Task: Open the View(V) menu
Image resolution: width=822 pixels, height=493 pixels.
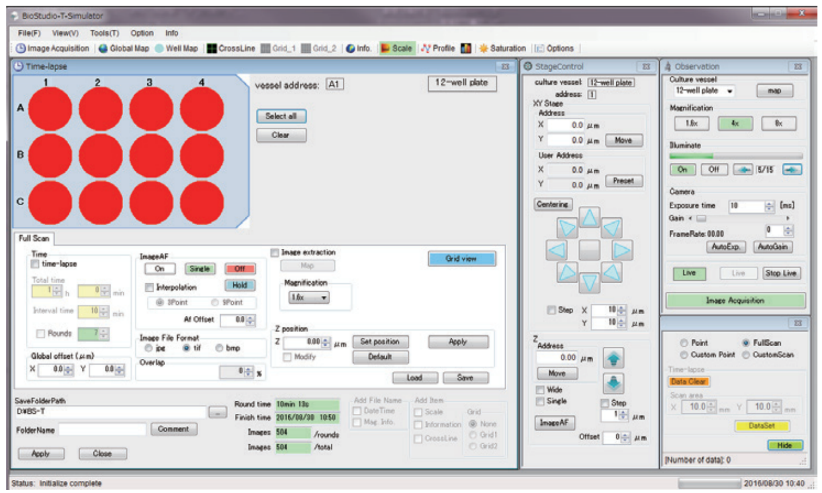Action: tap(65, 33)
